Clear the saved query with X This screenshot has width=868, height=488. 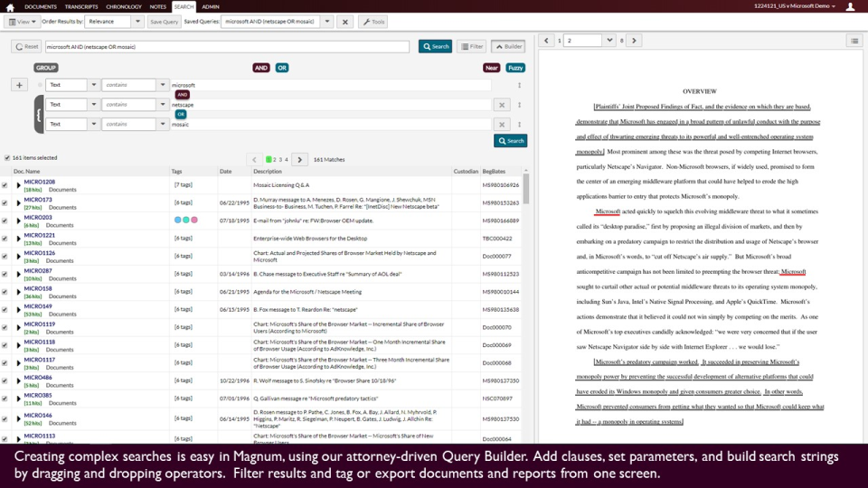pyautogui.click(x=344, y=22)
